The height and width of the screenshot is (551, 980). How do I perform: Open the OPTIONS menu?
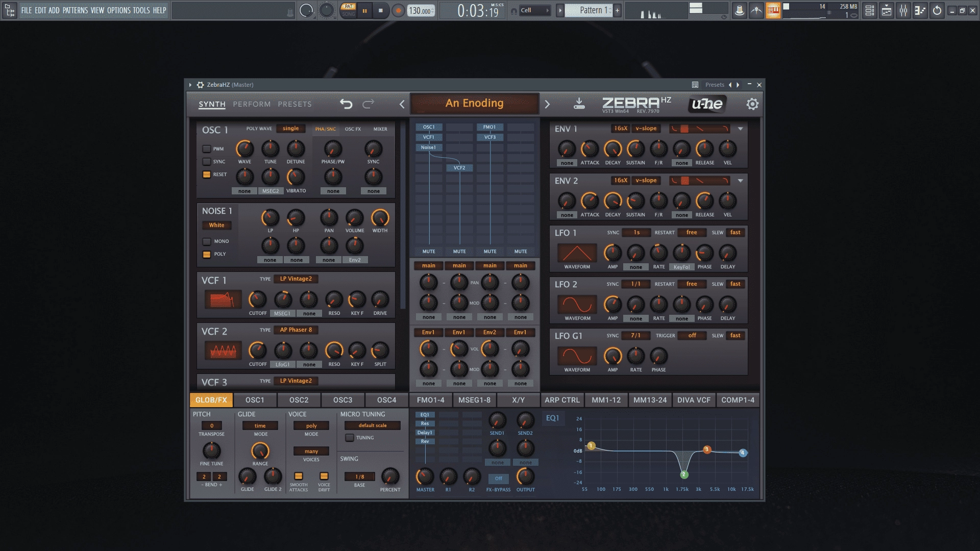click(x=118, y=10)
